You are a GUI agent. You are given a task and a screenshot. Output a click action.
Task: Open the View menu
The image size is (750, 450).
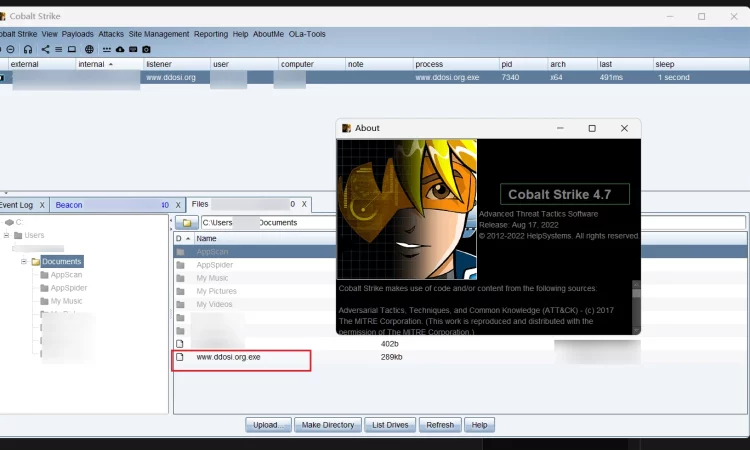tap(49, 34)
